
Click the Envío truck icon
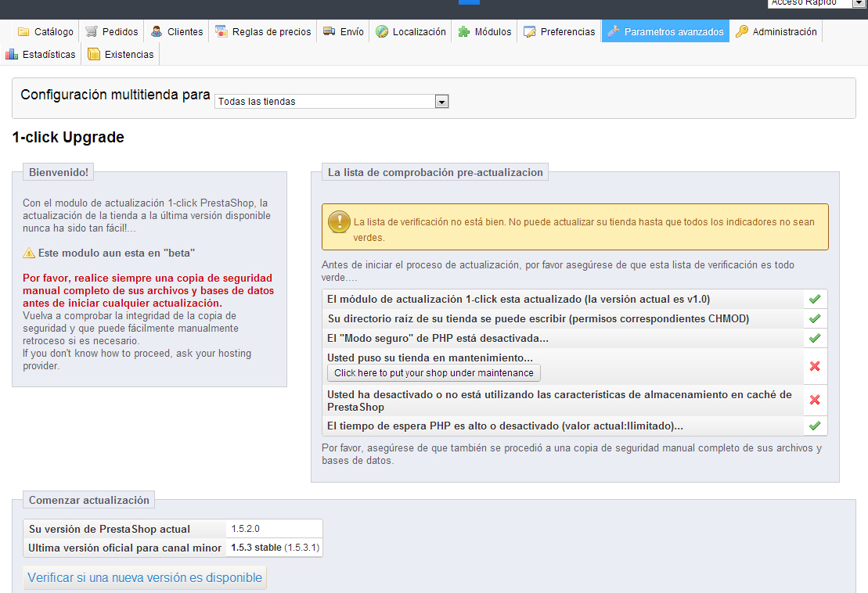329,31
